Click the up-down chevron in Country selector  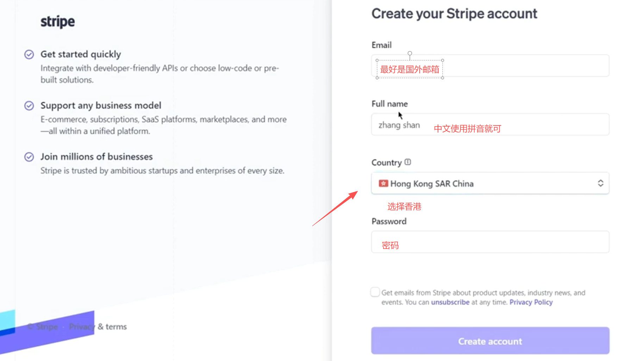point(600,183)
